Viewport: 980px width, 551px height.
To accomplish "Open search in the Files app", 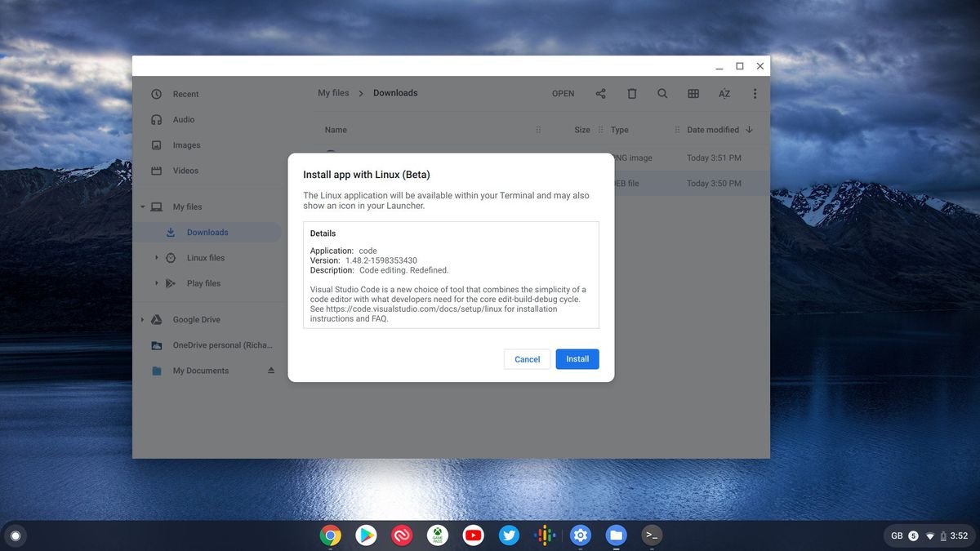I will pos(662,93).
